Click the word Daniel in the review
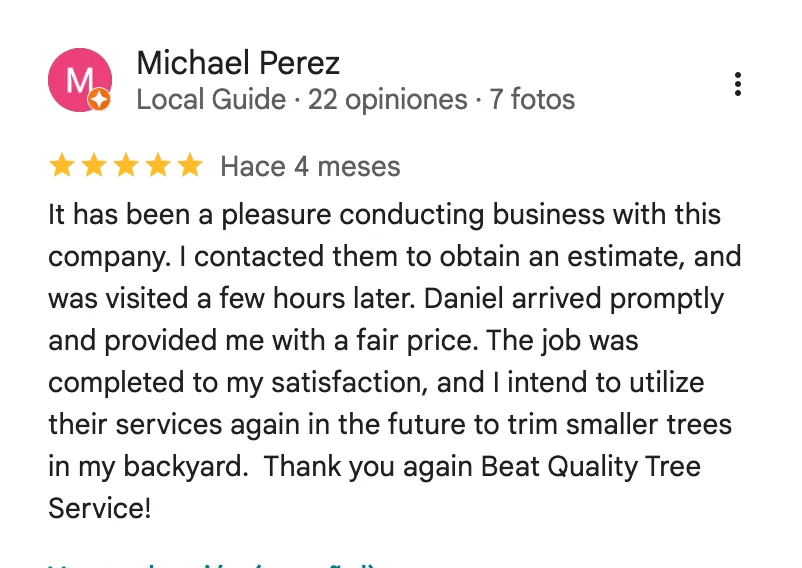 pyautogui.click(x=464, y=299)
